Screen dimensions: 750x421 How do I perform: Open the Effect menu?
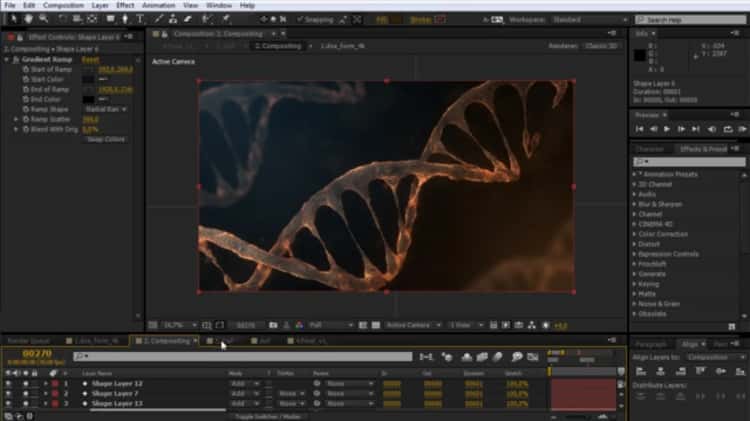coord(125,5)
